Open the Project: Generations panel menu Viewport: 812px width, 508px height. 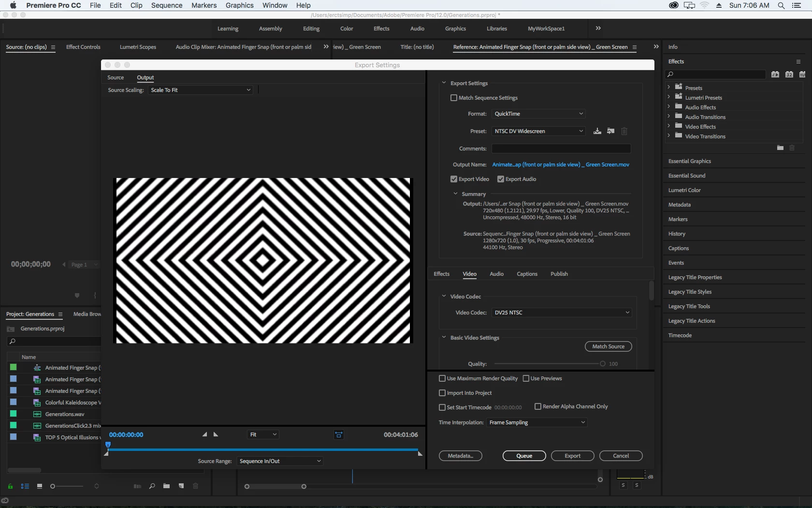(x=60, y=314)
